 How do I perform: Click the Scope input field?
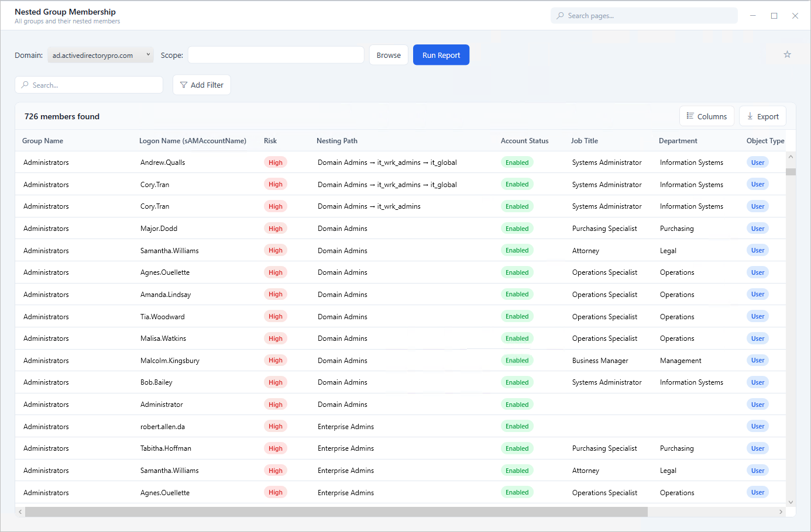(276, 55)
